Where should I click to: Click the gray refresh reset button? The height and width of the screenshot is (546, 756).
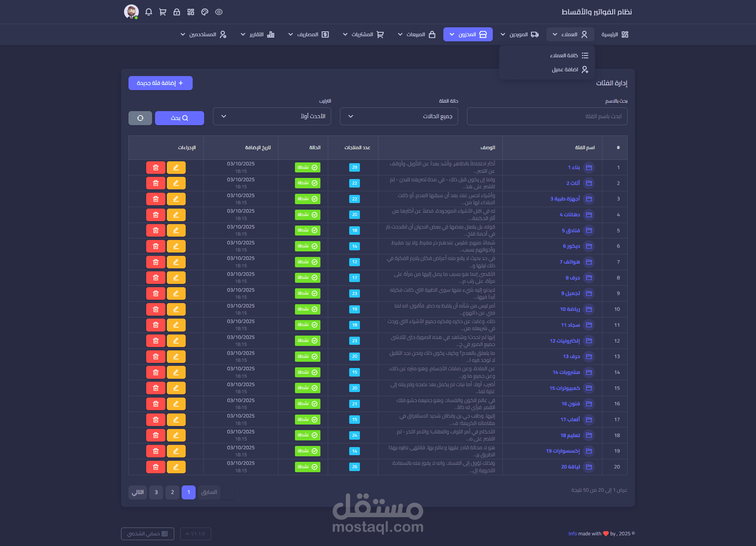point(140,118)
